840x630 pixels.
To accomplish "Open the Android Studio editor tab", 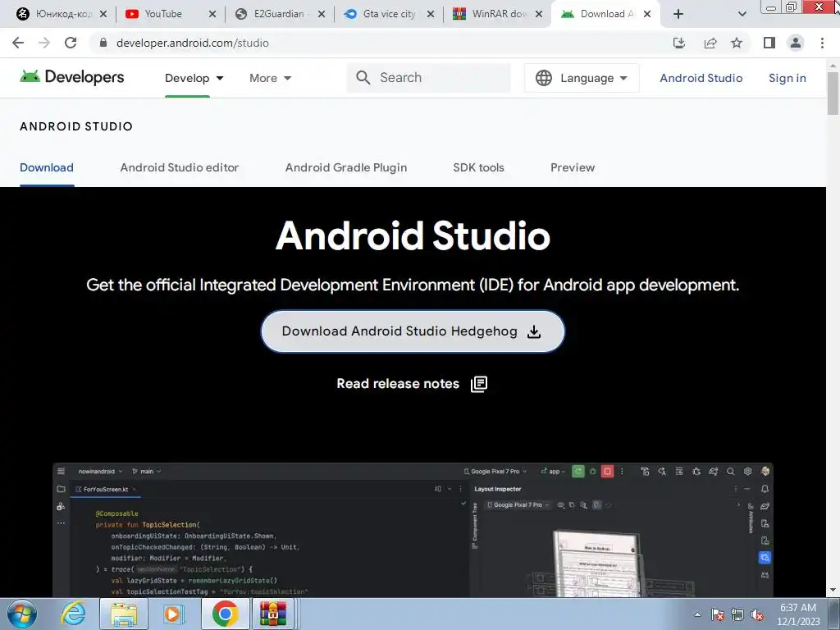I will tap(180, 167).
